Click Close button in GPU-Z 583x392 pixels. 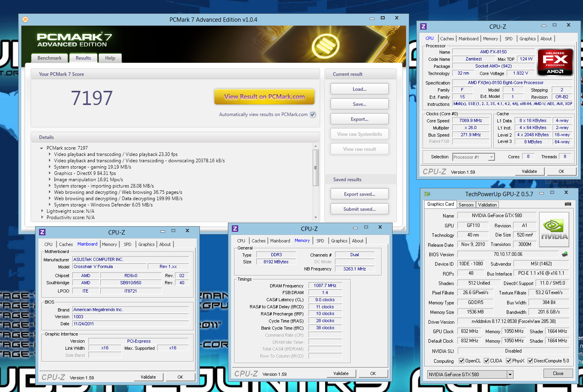pos(558,373)
